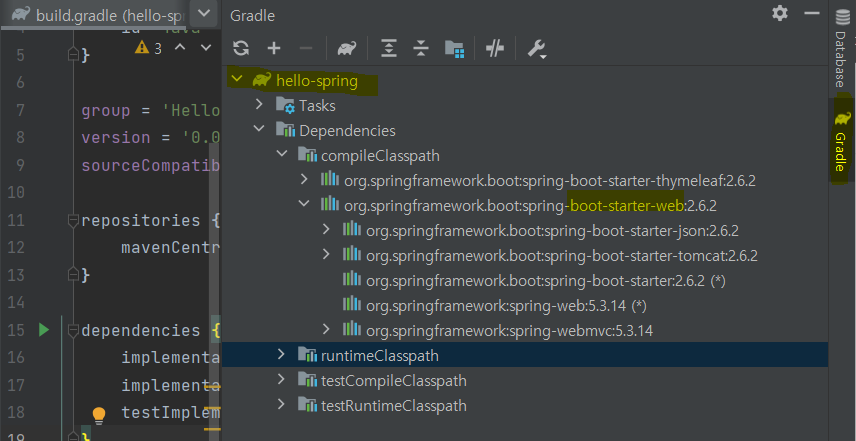Open the editor tabs dropdown list
This screenshot has width=856, height=441.
[204, 13]
